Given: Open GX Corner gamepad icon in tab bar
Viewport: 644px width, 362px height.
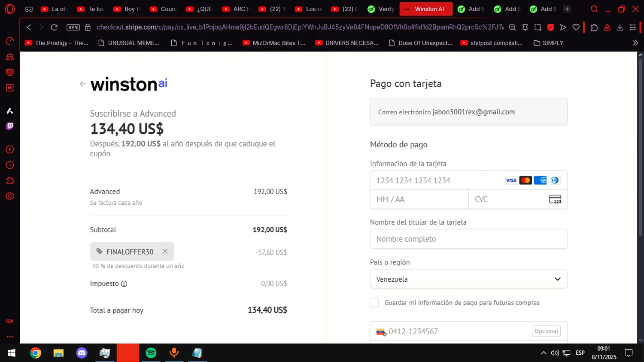Looking at the screenshot, I should tap(29, 9).
